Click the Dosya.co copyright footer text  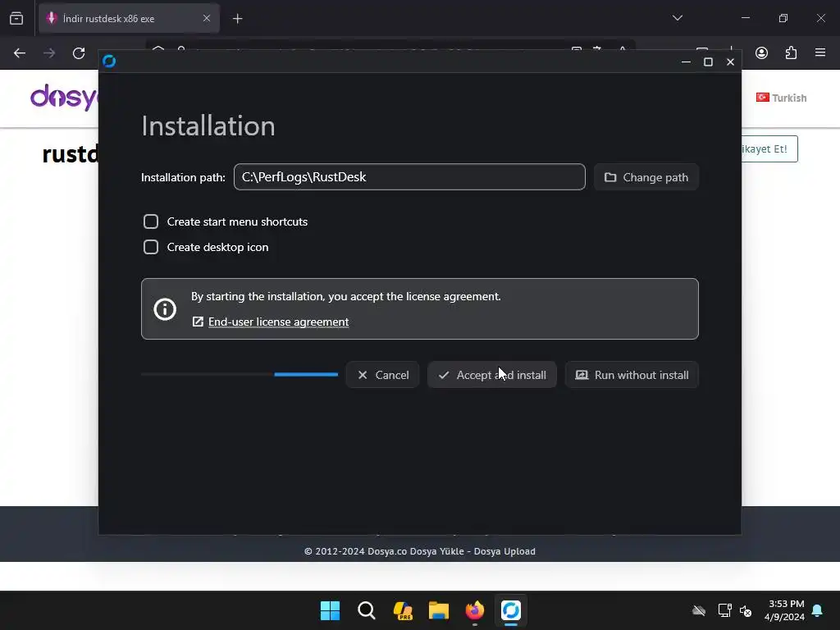click(420, 551)
